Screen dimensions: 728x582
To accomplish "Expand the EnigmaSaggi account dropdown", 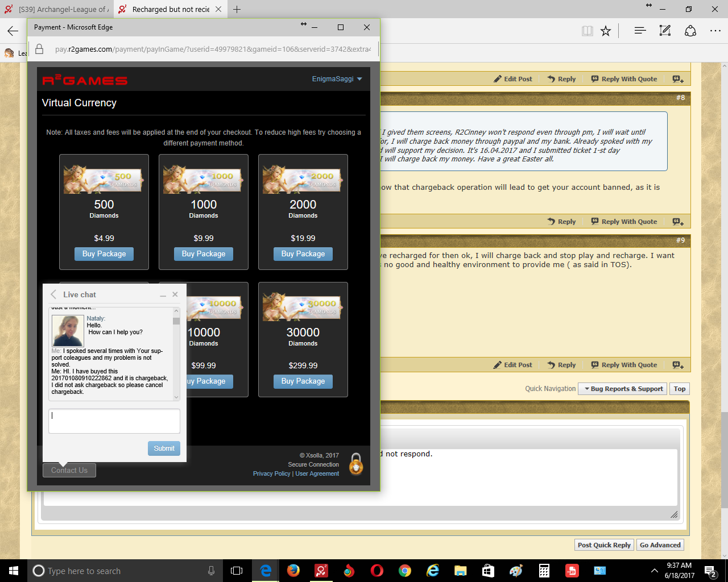I will coord(337,79).
